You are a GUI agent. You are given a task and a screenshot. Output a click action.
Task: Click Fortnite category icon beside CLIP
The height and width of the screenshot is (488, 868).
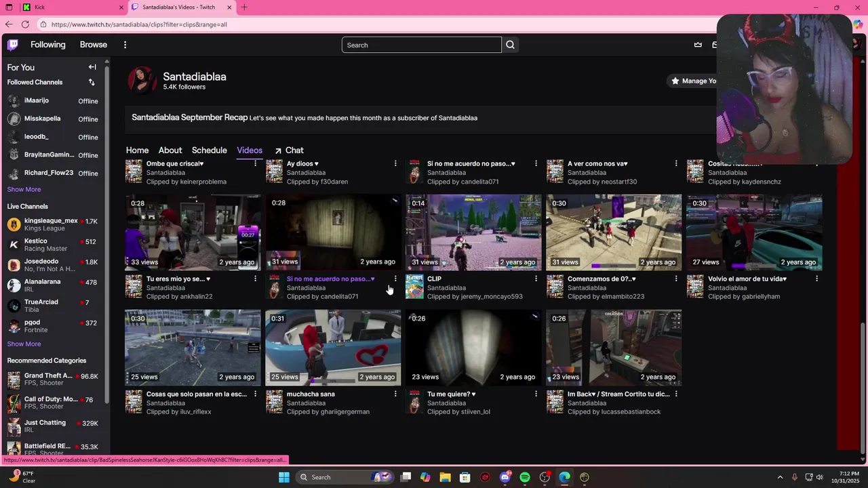tap(414, 287)
